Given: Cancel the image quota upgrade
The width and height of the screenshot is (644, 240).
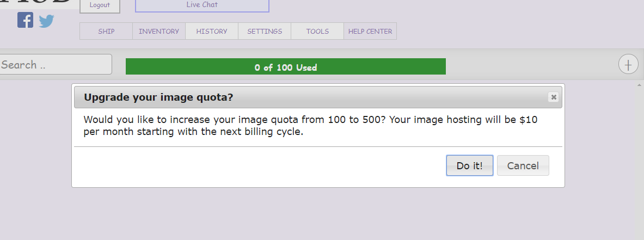Looking at the screenshot, I should (x=523, y=165).
